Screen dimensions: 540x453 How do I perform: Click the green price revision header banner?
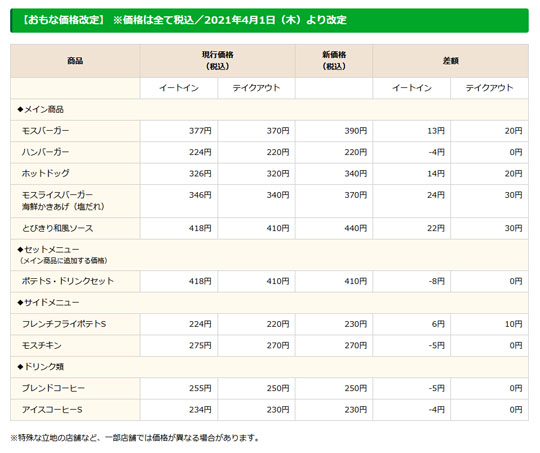(x=269, y=20)
